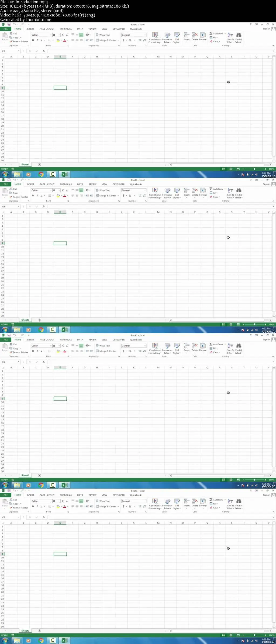
Task: Click Accounting dollar format in the 00:00:30 frame
Action: 123,351
